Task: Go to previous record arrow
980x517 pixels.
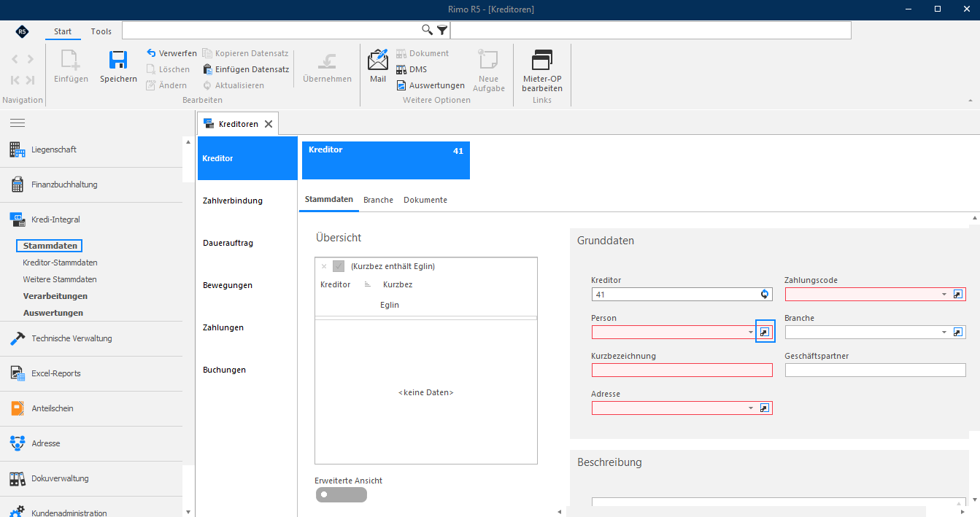Action: (x=15, y=60)
